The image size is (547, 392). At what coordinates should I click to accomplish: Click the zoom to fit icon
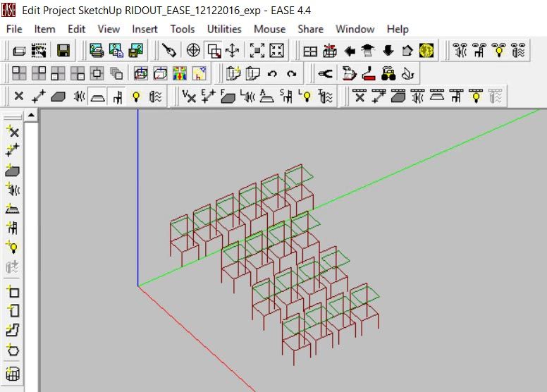coord(257,51)
